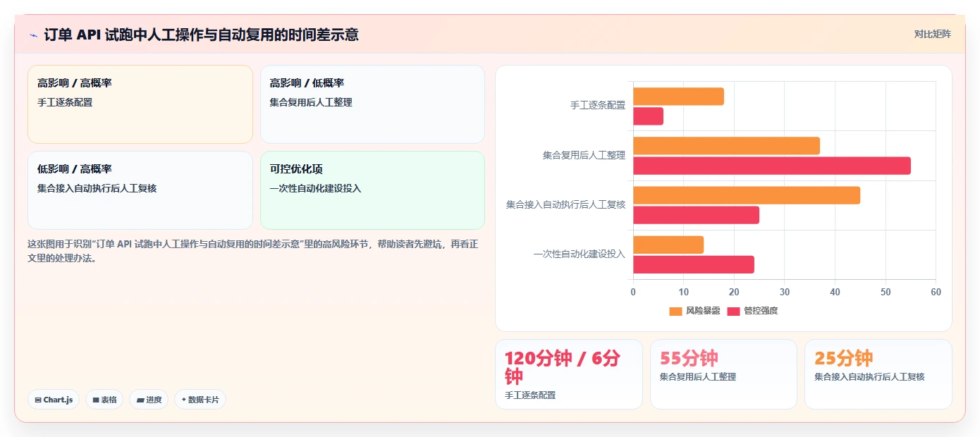Click the 25分钟 stat card
The height and width of the screenshot is (437, 980).
(878, 374)
